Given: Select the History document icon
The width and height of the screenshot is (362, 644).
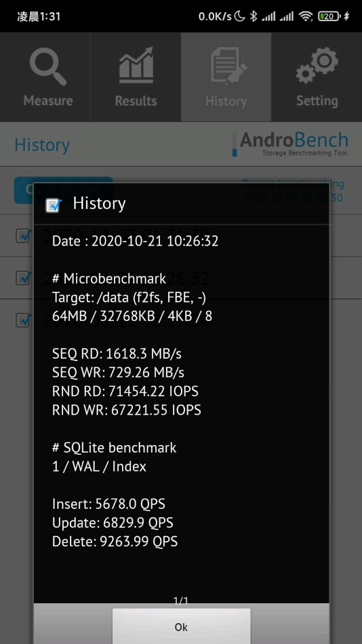Looking at the screenshot, I should pyautogui.click(x=228, y=66).
